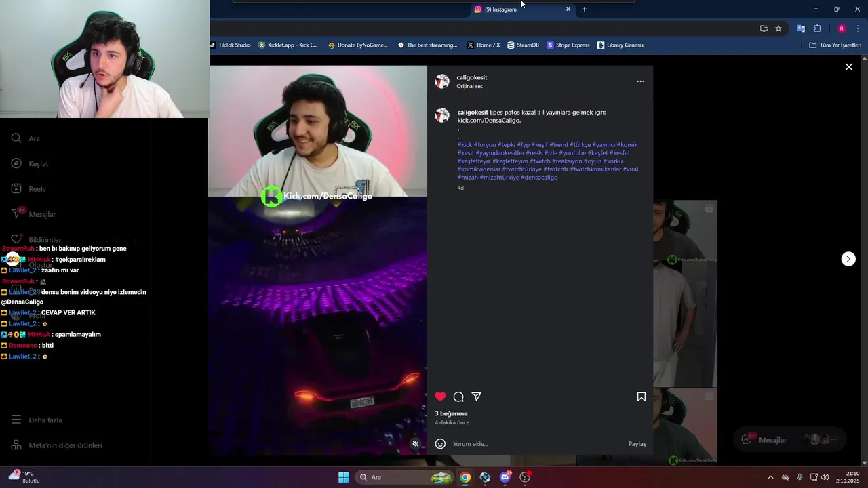Open the volume icon in system tray
The height and width of the screenshot is (488, 868).
coord(825,477)
